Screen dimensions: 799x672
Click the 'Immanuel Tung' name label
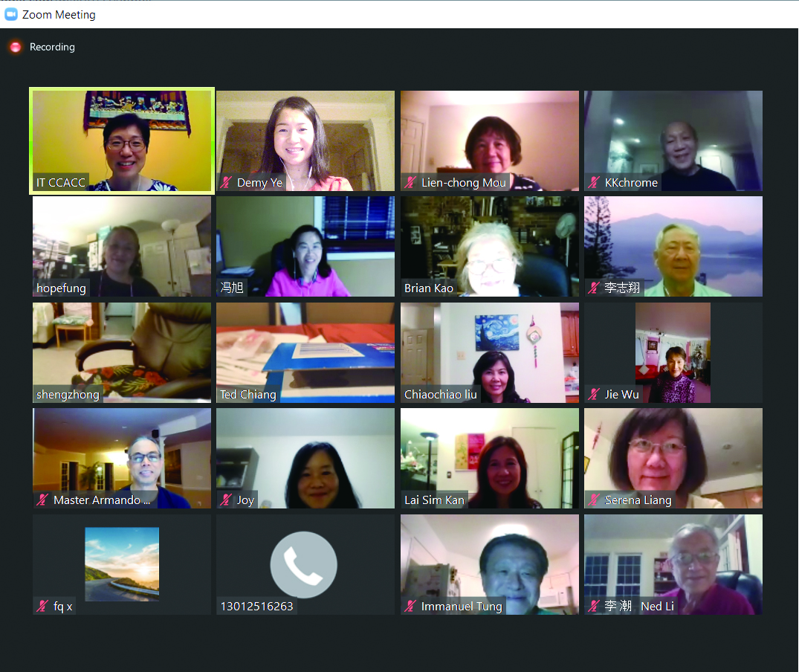462,607
